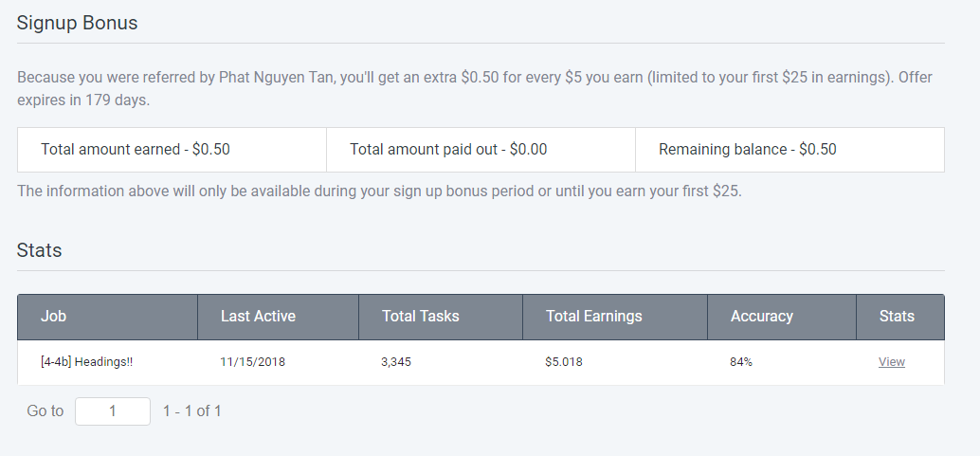Click the Total Earnings column header

click(x=593, y=317)
